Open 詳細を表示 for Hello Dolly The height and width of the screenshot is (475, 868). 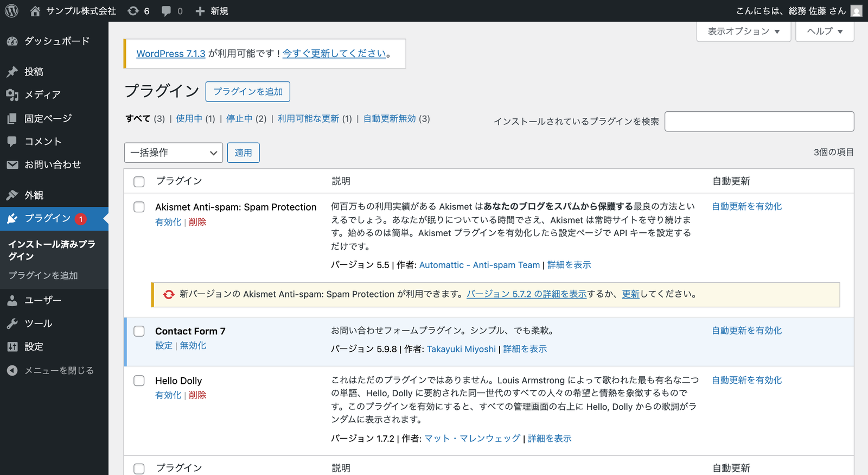(x=550, y=439)
